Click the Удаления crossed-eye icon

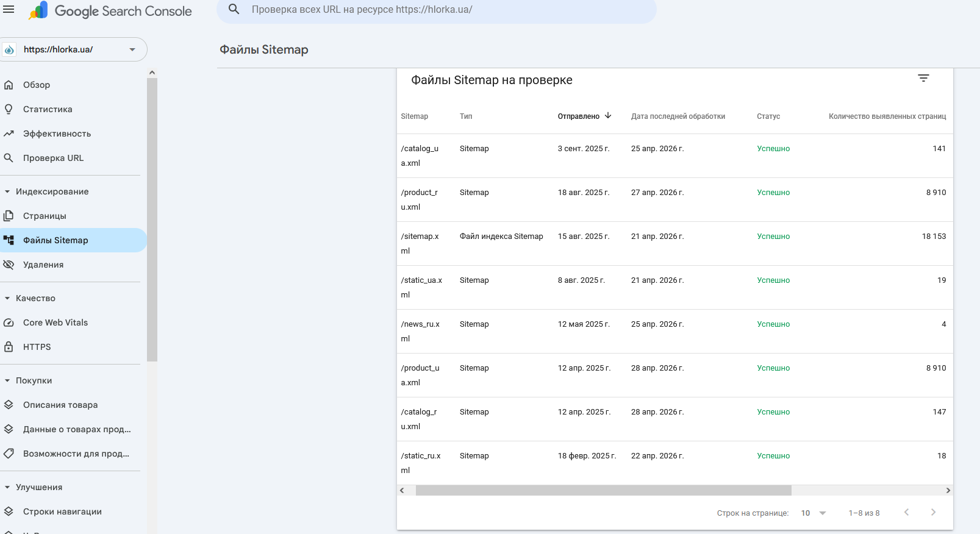[9, 265]
